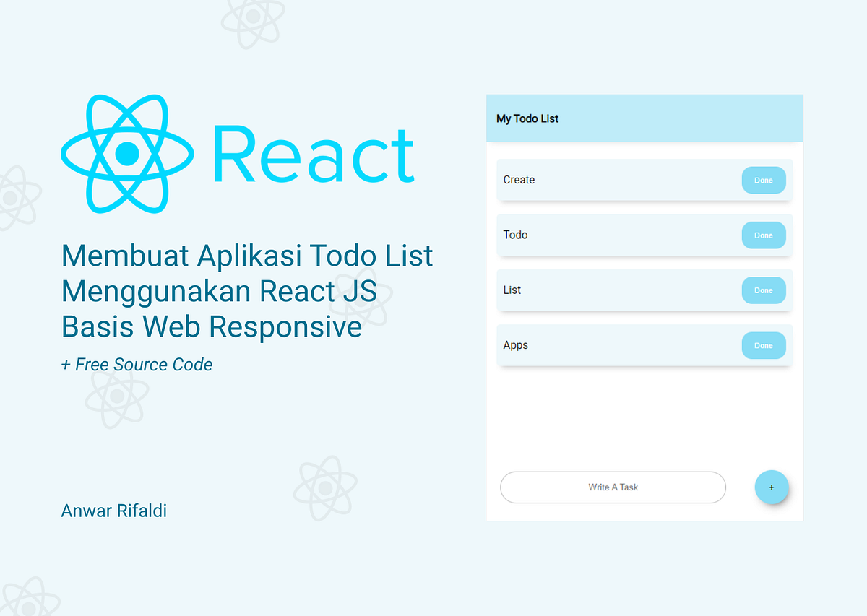Mark the Apps task as Done

764,345
